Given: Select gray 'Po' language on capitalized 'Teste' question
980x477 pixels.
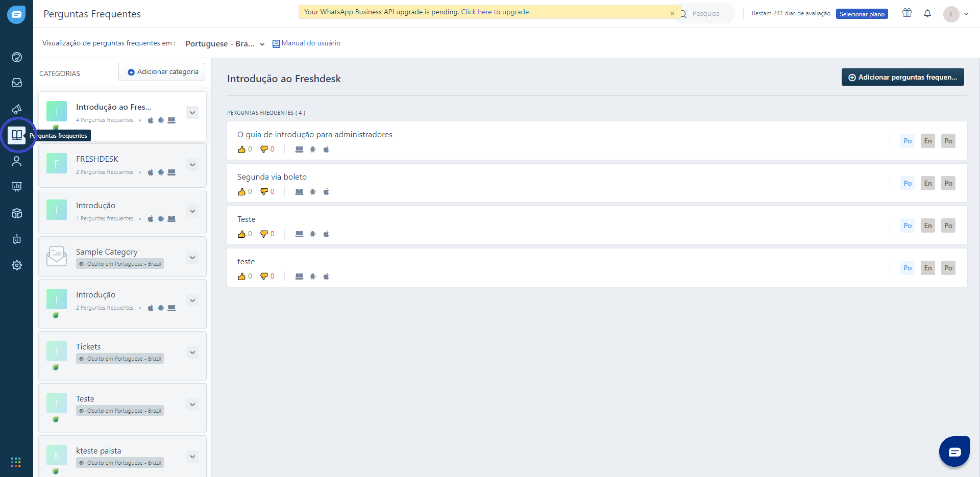Looking at the screenshot, I should coord(948,225).
